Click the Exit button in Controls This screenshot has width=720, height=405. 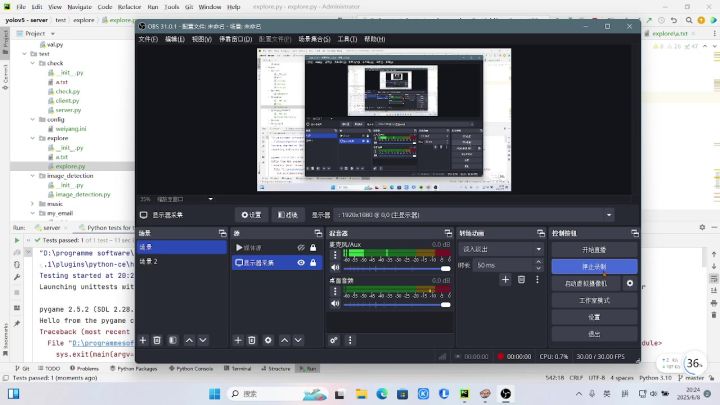click(x=594, y=334)
